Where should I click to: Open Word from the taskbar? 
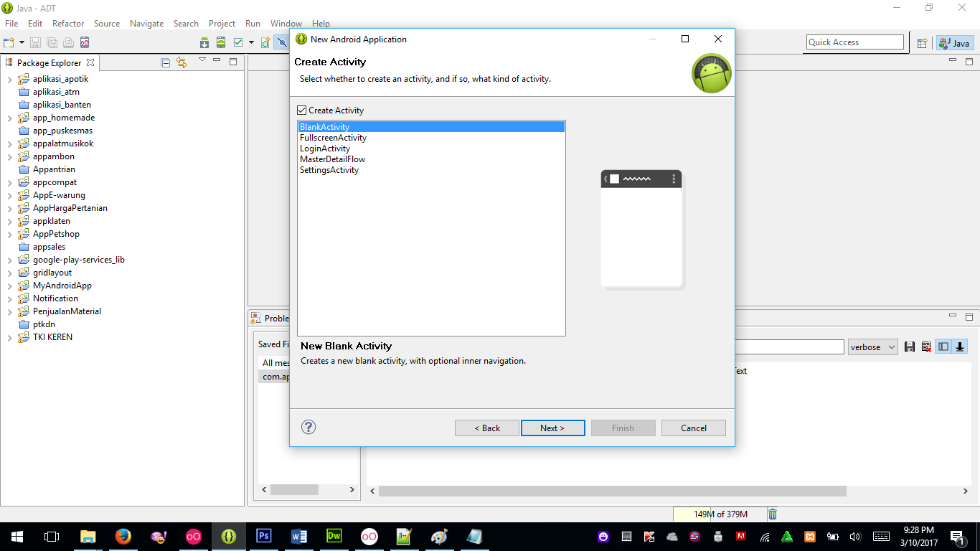(x=298, y=536)
